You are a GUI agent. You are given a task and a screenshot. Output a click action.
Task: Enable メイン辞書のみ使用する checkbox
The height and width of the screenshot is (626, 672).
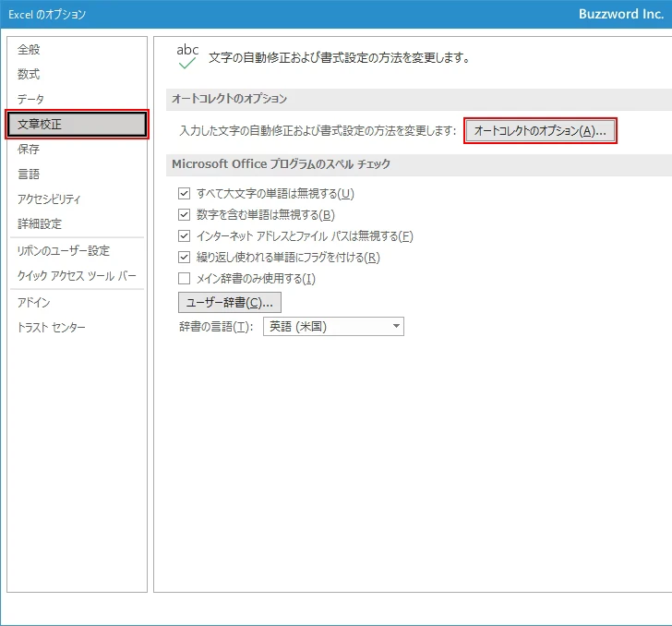[x=185, y=279]
